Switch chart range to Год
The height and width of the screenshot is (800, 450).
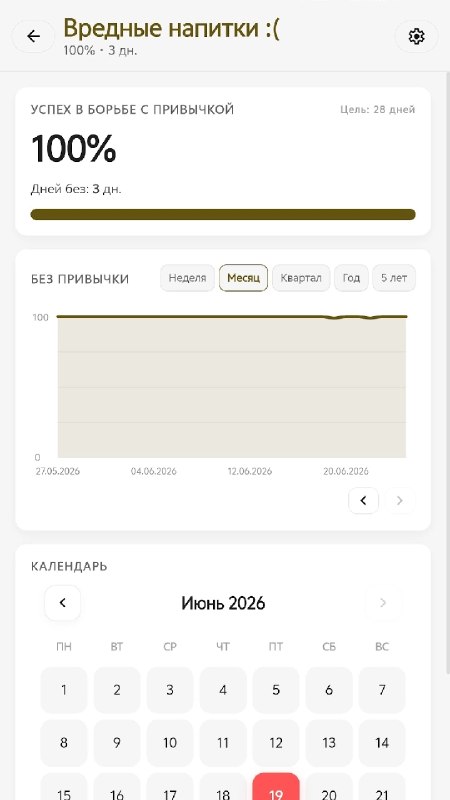pyautogui.click(x=351, y=278)
